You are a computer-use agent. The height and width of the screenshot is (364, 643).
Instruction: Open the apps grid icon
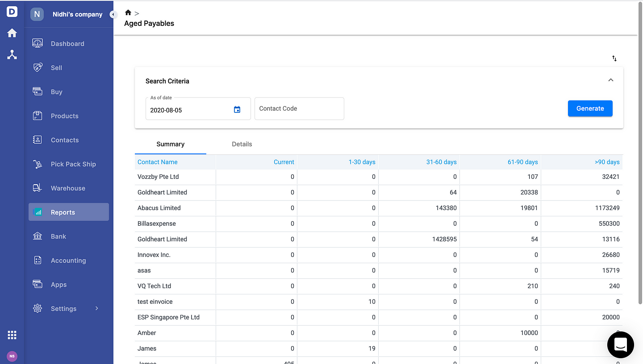coord(12,335)
